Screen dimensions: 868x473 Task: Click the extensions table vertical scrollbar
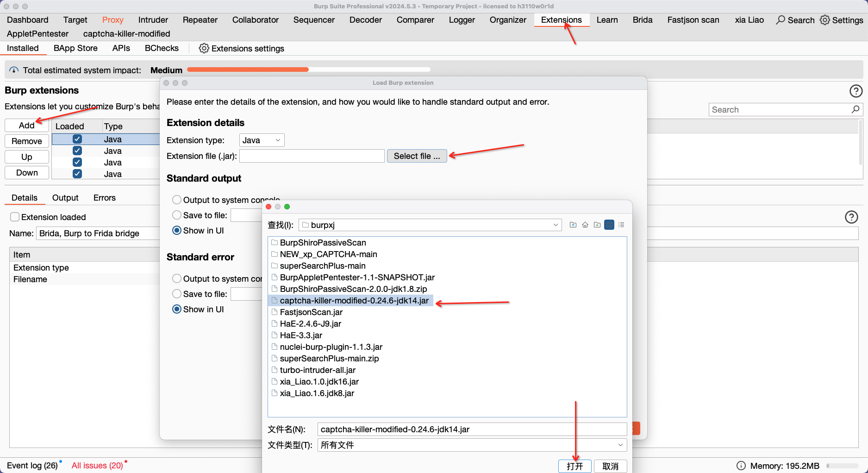[x=861, y=142]
